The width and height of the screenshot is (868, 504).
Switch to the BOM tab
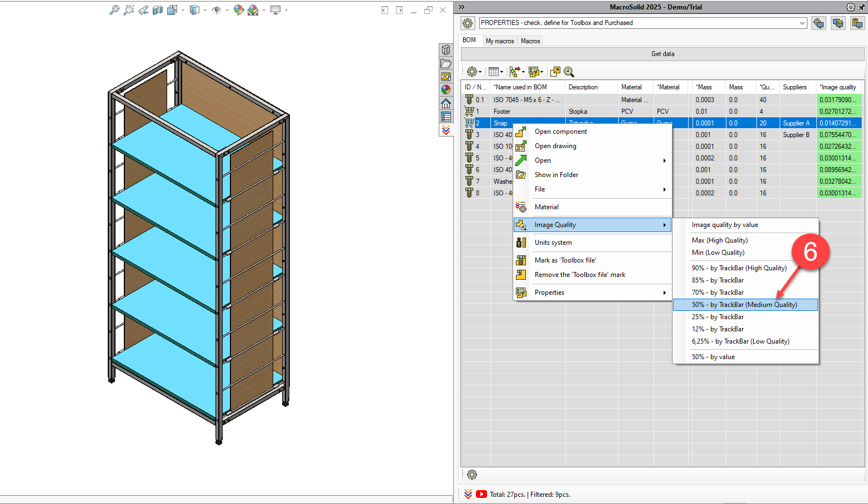469,40
